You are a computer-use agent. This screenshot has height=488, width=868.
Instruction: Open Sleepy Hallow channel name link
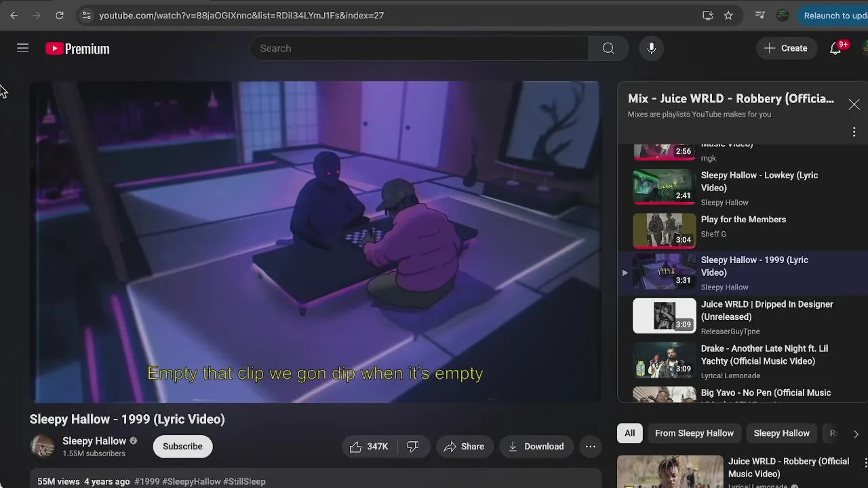(94, 441)
